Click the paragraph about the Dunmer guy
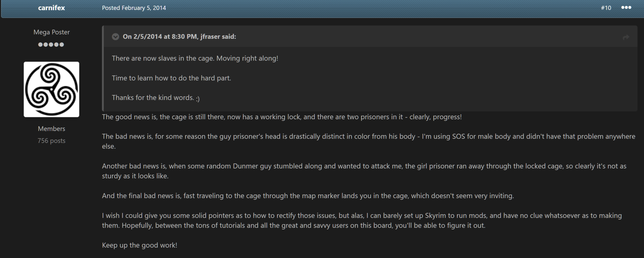Image resolution: width=644 pixels, height=258 pixels. [x=364, y=171]
